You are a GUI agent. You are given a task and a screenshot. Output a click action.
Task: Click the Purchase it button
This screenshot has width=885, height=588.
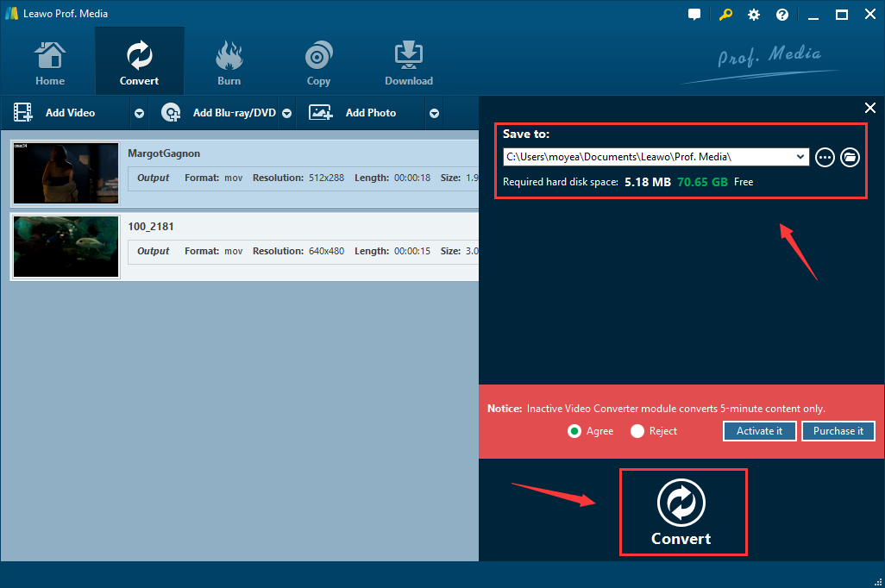point(838,431)
